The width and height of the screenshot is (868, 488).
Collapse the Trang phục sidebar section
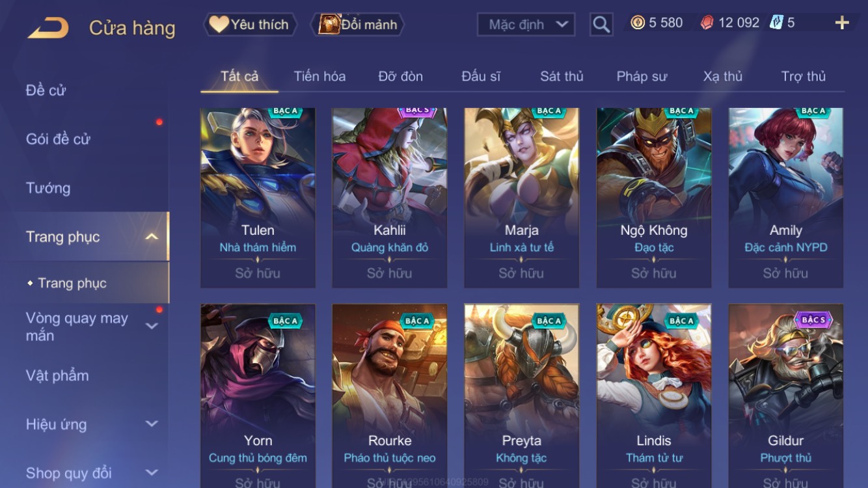pyautogui.click(x=151, y=237)
